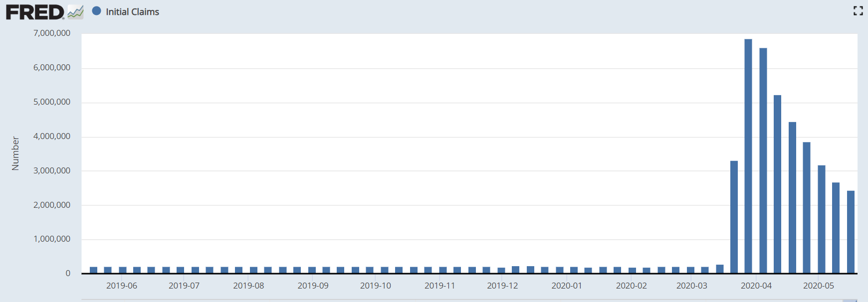The image size is (868, 302).
Task: Click the bar reaching about 5.2 million
Action: [777, 184]
